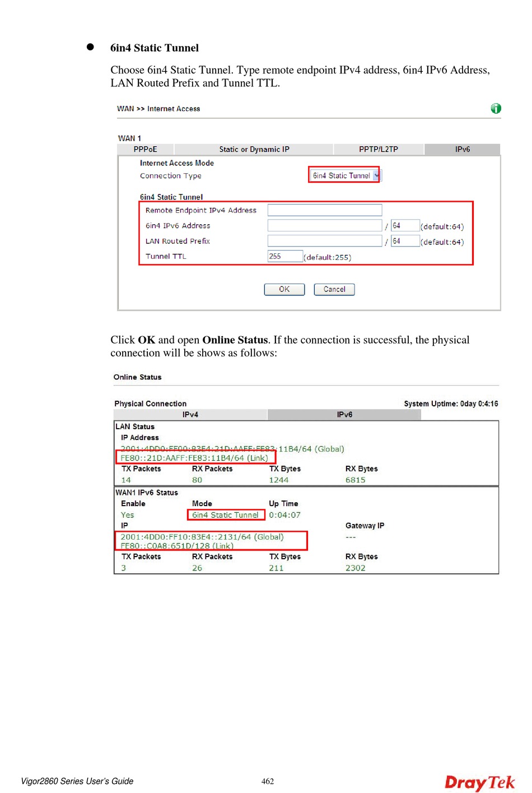
Task: Click the LAN link-local FE80 address
Action: [x=194, y=458]
